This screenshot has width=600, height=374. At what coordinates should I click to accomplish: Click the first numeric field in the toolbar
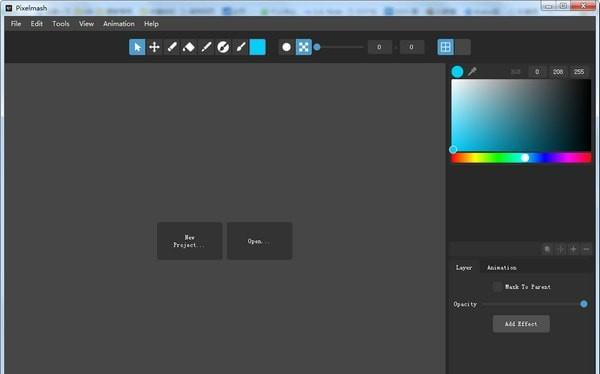[379, 47]
